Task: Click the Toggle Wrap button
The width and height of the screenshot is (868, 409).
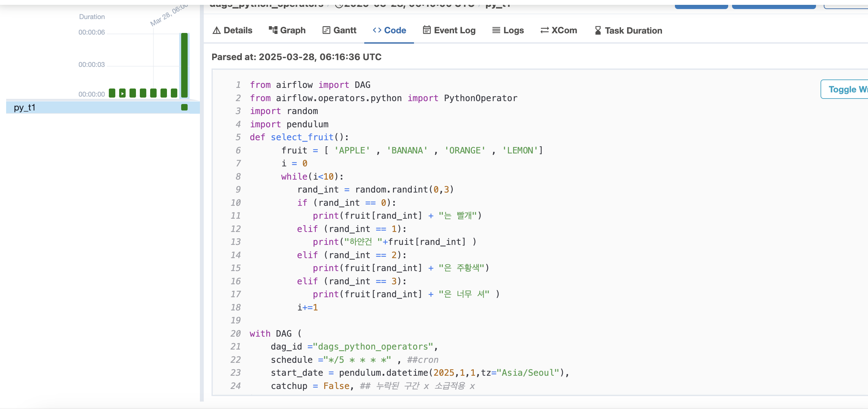Action: [x=846, y=89]
